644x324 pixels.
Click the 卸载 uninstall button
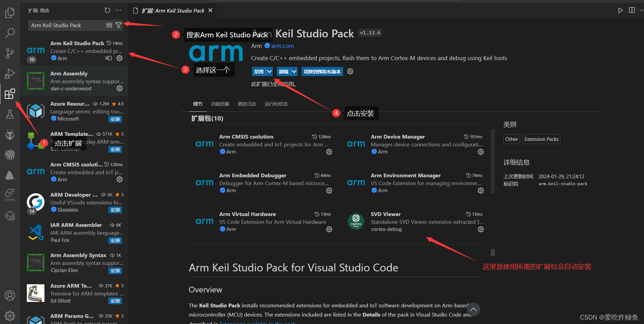tap(284, 71)
